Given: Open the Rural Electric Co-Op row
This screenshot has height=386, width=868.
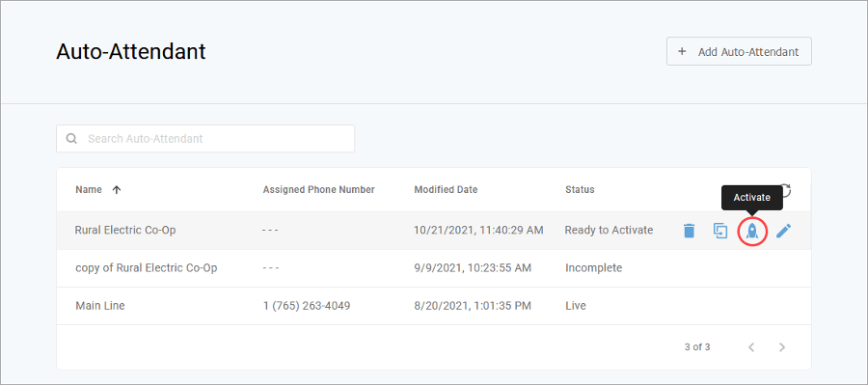Looking at the screenshot, I should (x=125, y=231).
